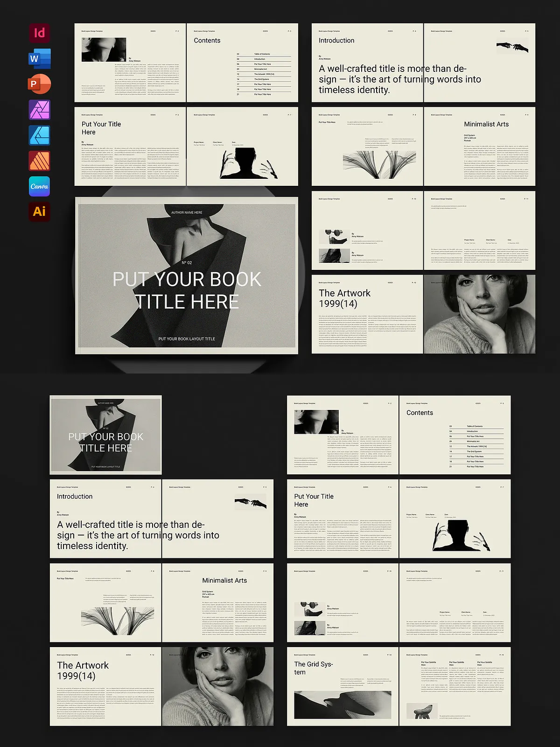The width and height of the screenshot is (560, 747).
Task: Click PUT YOUR BOOK LAYOUT TITLE on large cover
Action: tap(187, 339)
